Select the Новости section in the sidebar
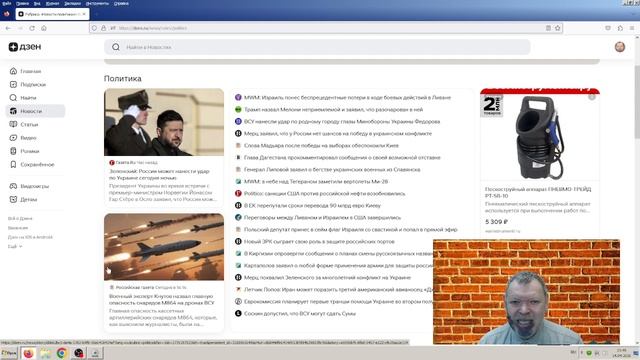Image resolution: width=640 pixels, height=360 pixels. click(x=35, y=111)
